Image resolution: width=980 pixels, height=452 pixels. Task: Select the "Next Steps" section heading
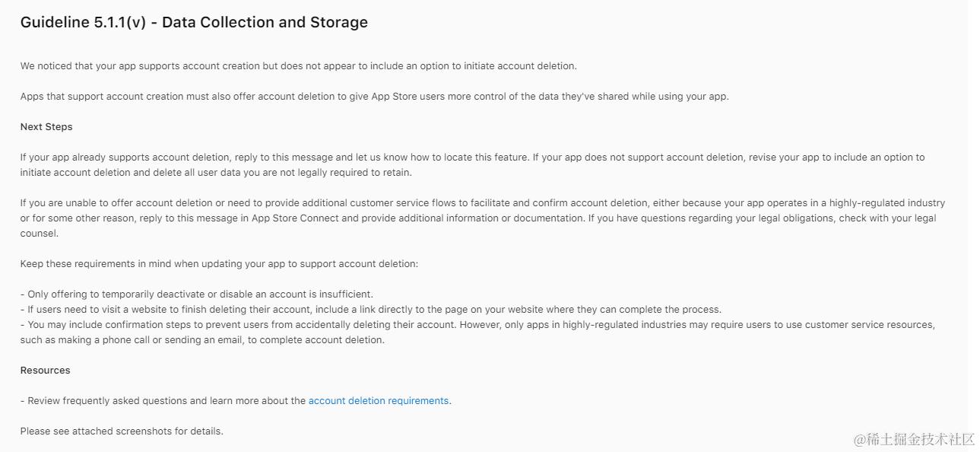coord(46,127)
